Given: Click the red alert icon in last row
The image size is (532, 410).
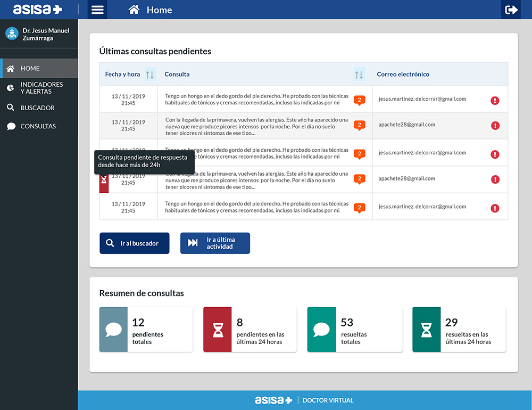Looking at the screenshot, I should pyautogui.click(x=495, y=208).
